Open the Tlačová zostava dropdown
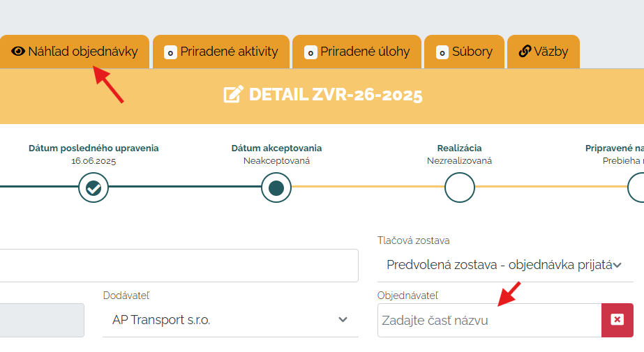The image size is (644, 352). click(505, 265)
